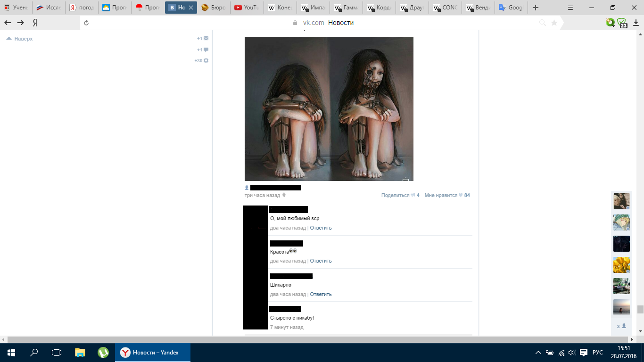Bookmark page with the star icon
Image resolution: width=644 pixels, height=362 pixels.
click(554, 23)
